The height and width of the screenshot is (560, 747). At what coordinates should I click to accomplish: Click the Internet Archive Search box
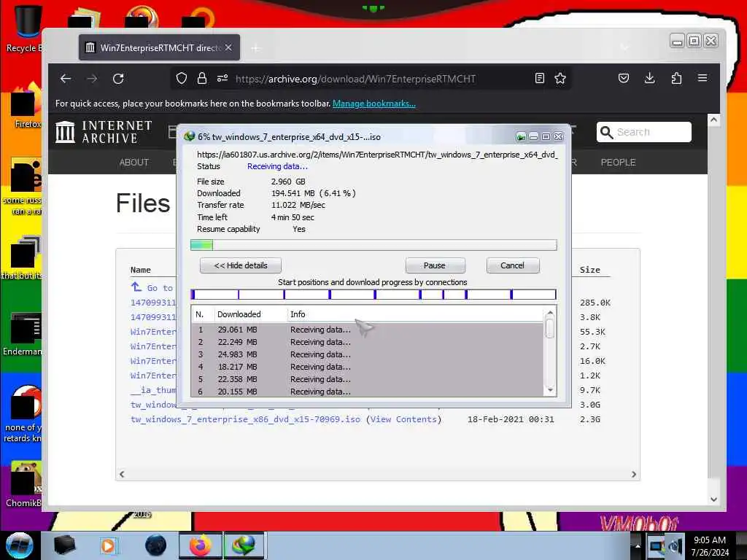pos(644,132)
